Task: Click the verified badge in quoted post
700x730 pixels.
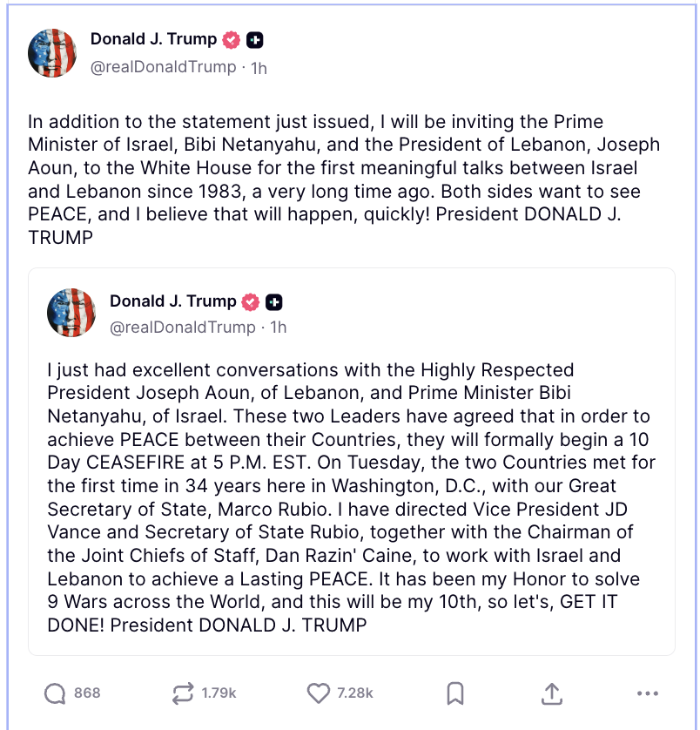Action: (251, 302)
